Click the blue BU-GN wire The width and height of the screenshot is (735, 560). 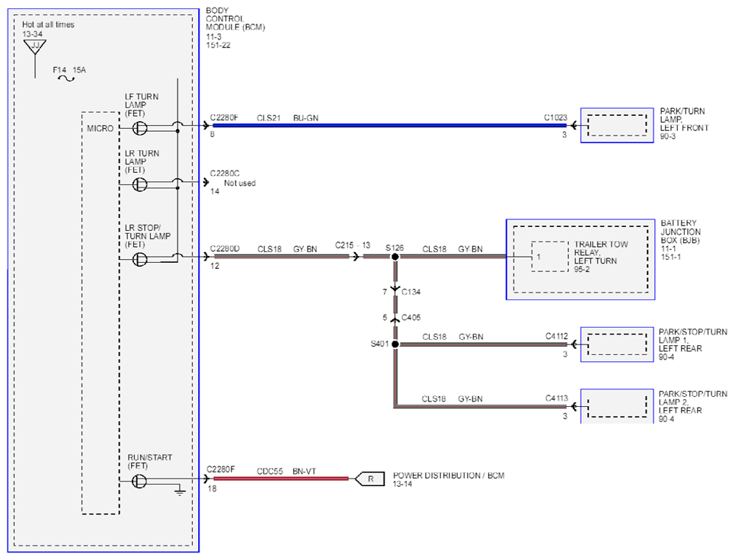tap(389, 125)
